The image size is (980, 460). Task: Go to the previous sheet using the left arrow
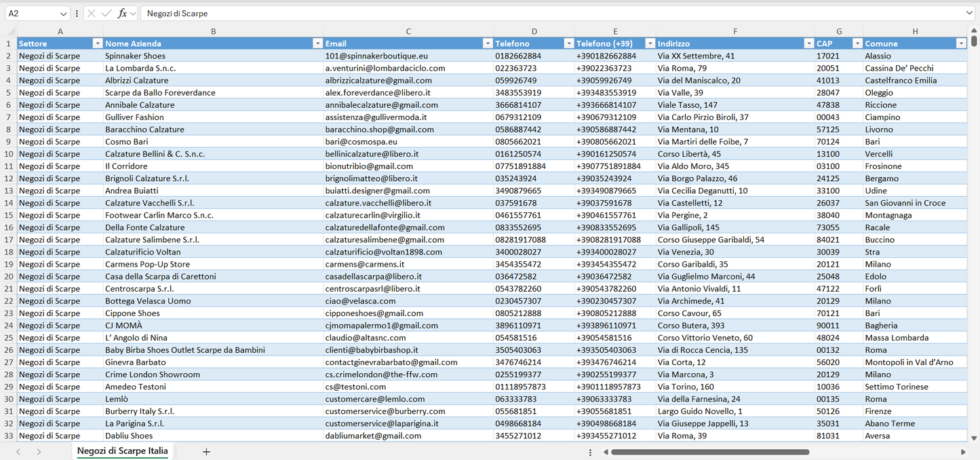click(18, 452)
